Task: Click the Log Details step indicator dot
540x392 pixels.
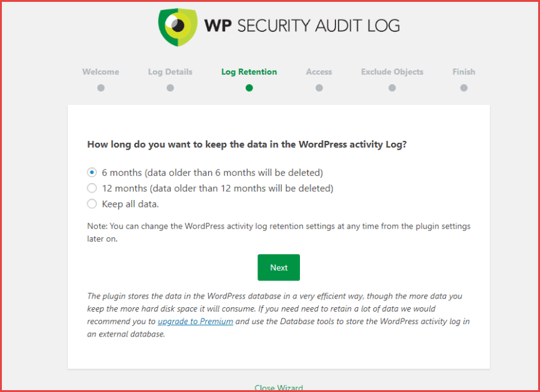Action: pos(170,88)
